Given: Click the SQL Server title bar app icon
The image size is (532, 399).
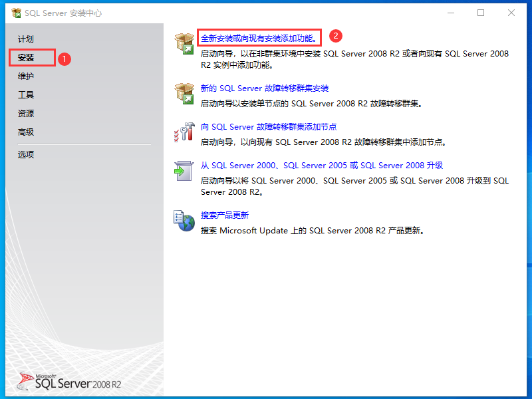Looking at the screenshot, I should click(16, 13).
